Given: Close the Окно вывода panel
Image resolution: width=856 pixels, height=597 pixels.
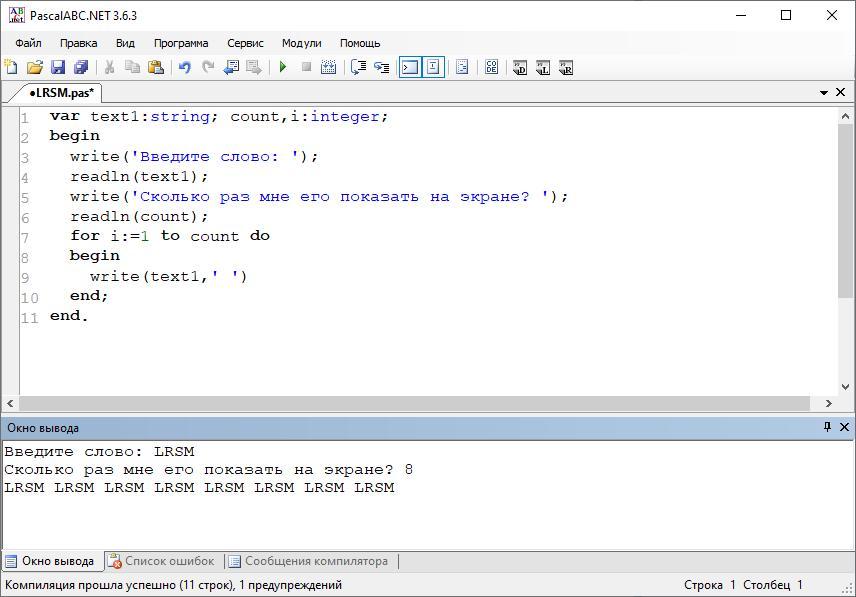Looking at the screenshot, I should (x=844, y=427).
